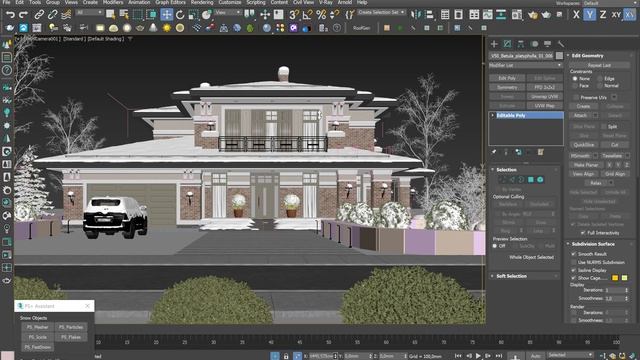640x360 pixels.
Task: Collapse the Selection rollout
Action: tap(506, 169)
